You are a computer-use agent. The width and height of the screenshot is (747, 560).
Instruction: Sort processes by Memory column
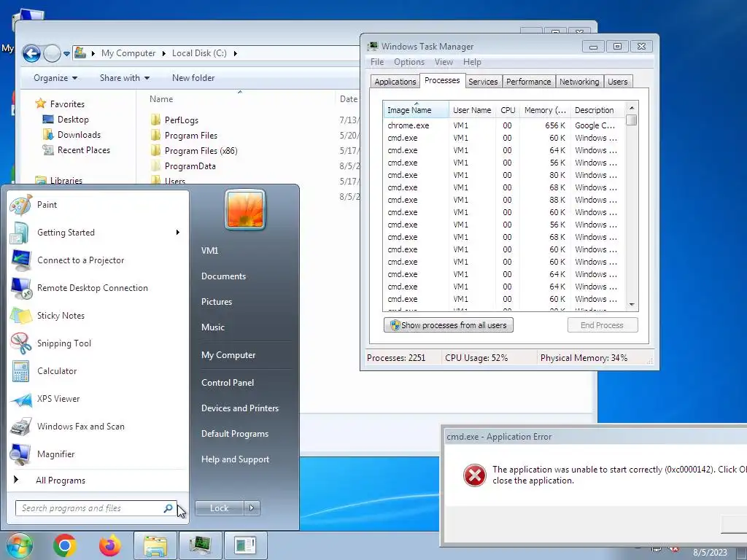545,110
